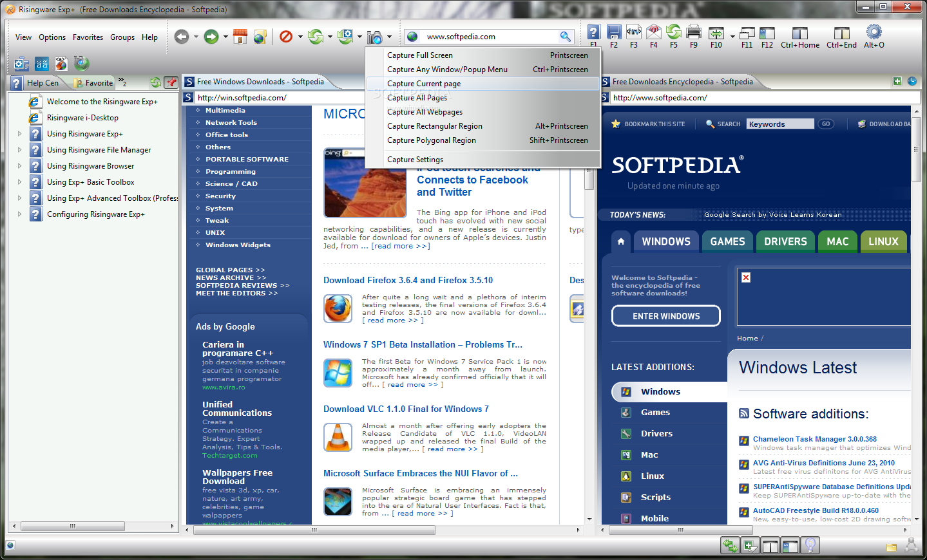Click the camera Capture toolbar icon

click(374, 37)
